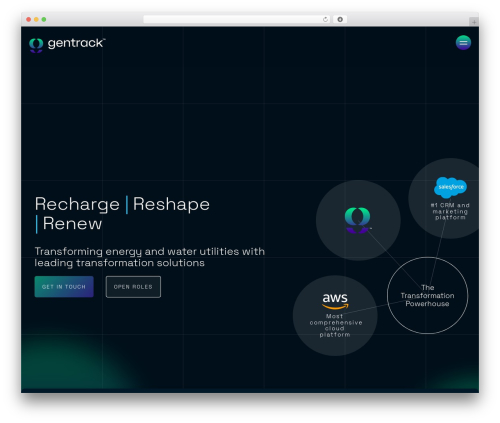
Task: Click 'Most comprehensive cloud platform' text
Action: 335,325
